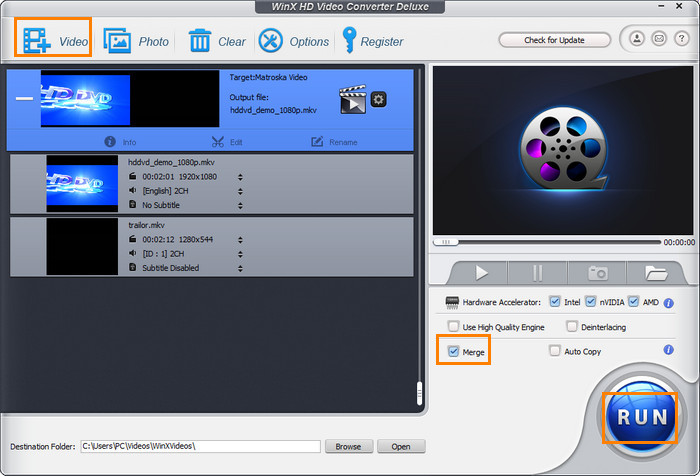This screenshot has width=700, height=476.
Task: Open the gear settings icon for the output
Action: 379,99
